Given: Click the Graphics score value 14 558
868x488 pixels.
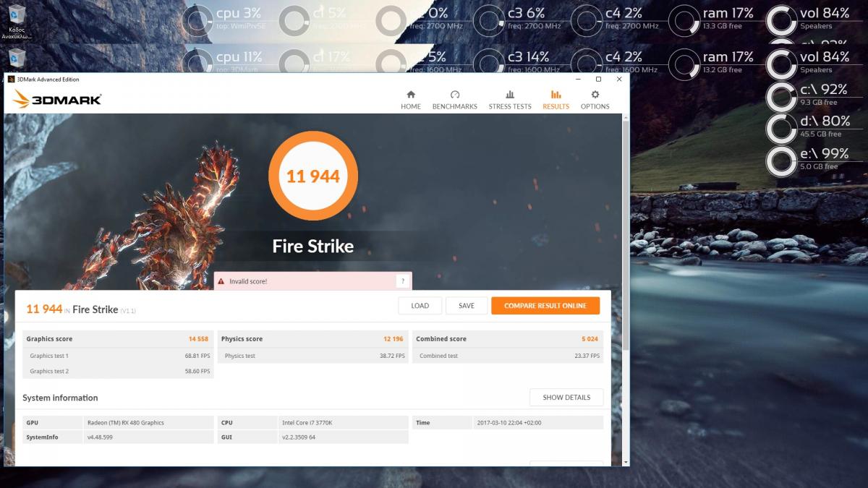Looking at the screenshot, I should [x=199, y=339].
